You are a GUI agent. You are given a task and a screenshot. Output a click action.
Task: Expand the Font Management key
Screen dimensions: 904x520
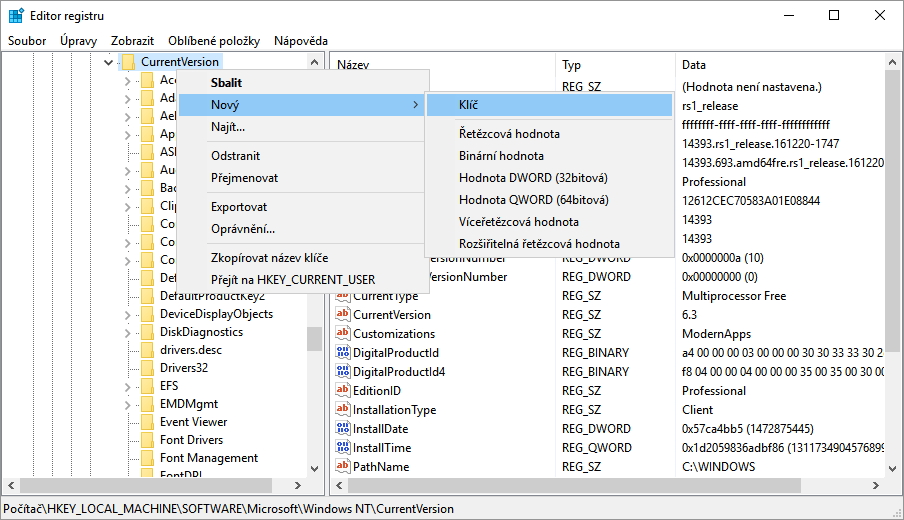tap(127, 458)
